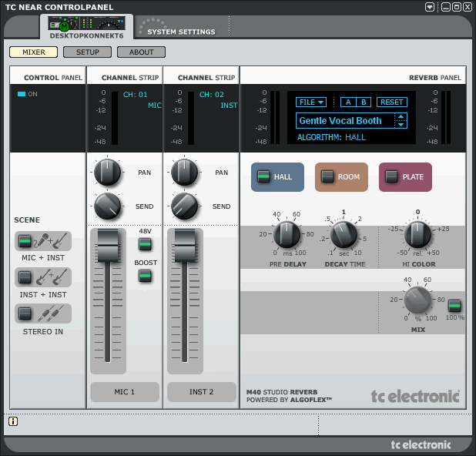Click the System Settings dotted arc icon
The width and height of the screenshot is (476, 456).
(x=152, y=25)
